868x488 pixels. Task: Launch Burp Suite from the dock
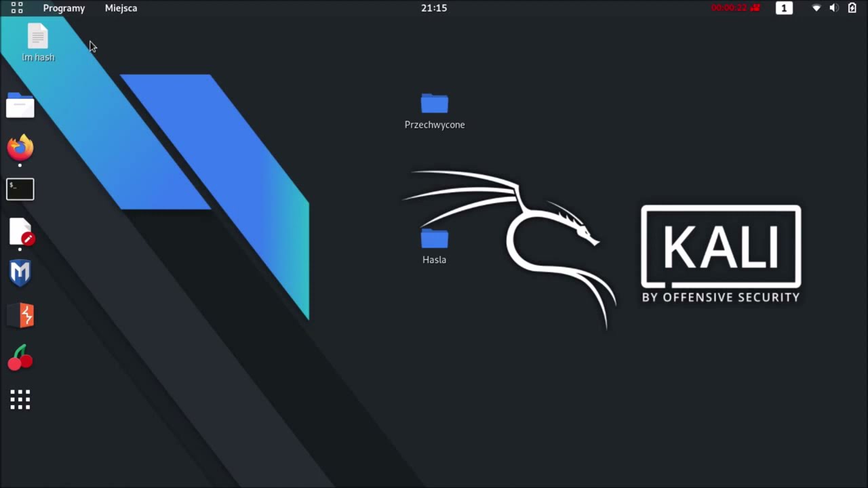tap(21, 315)
